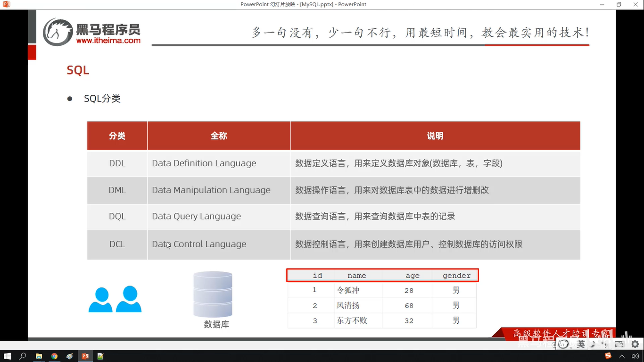Click the 全称 column header

(x=219, y=136)
